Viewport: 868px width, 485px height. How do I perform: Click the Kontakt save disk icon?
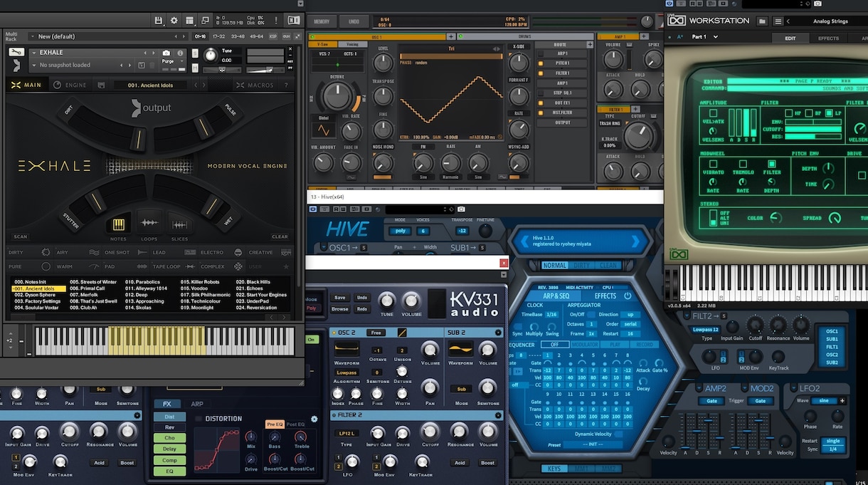click(159, 21)
